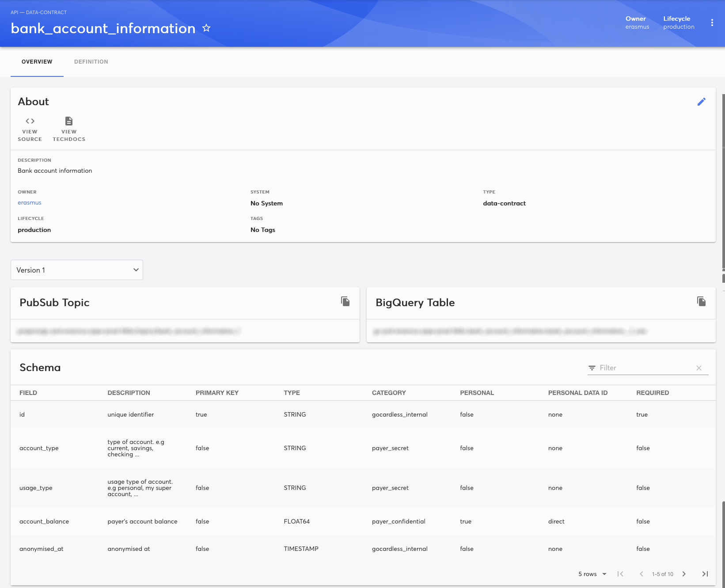Switch to the Definition tab

pos(91,62)
